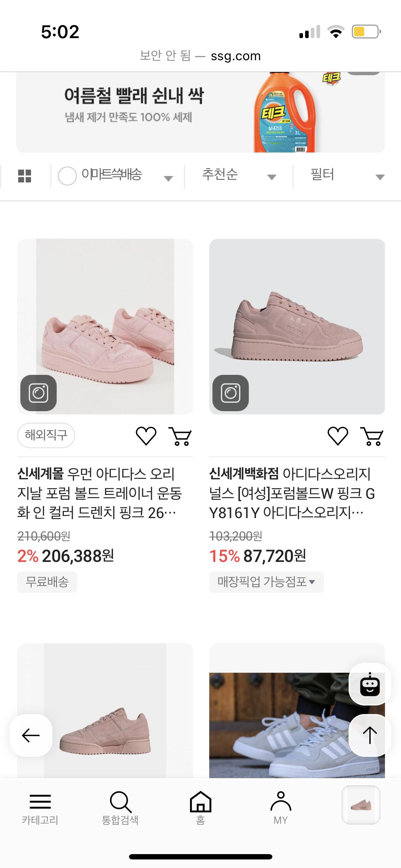Open 신세계몰 우먼 아디다스 product title
Screen dimensions: 401x868
click(100, 493)
